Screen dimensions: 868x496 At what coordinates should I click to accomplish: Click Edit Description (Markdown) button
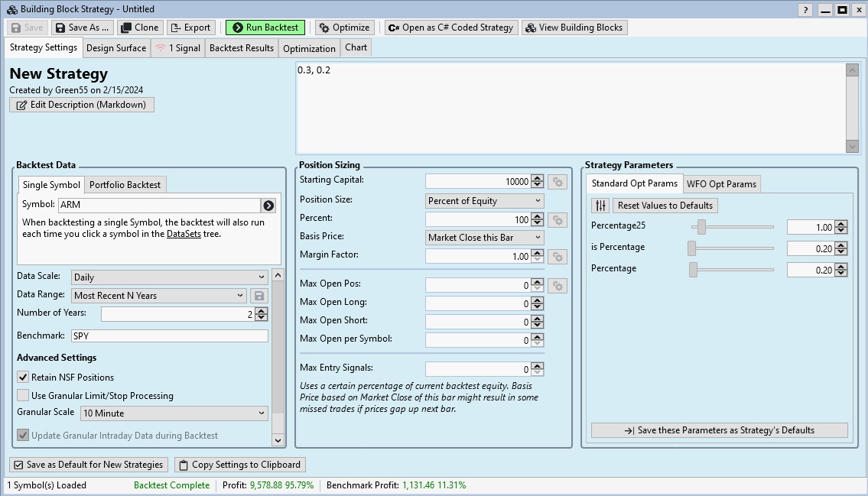(x=82, y=105)
